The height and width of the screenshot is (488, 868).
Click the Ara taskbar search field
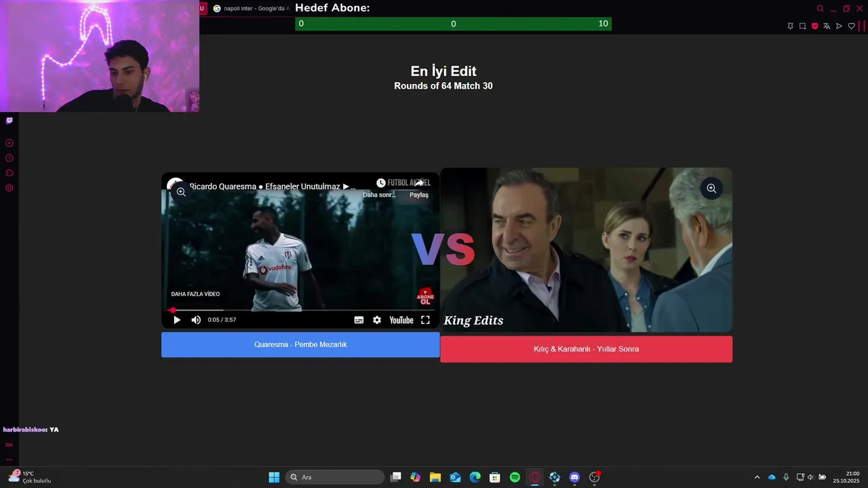coord(335,477)
